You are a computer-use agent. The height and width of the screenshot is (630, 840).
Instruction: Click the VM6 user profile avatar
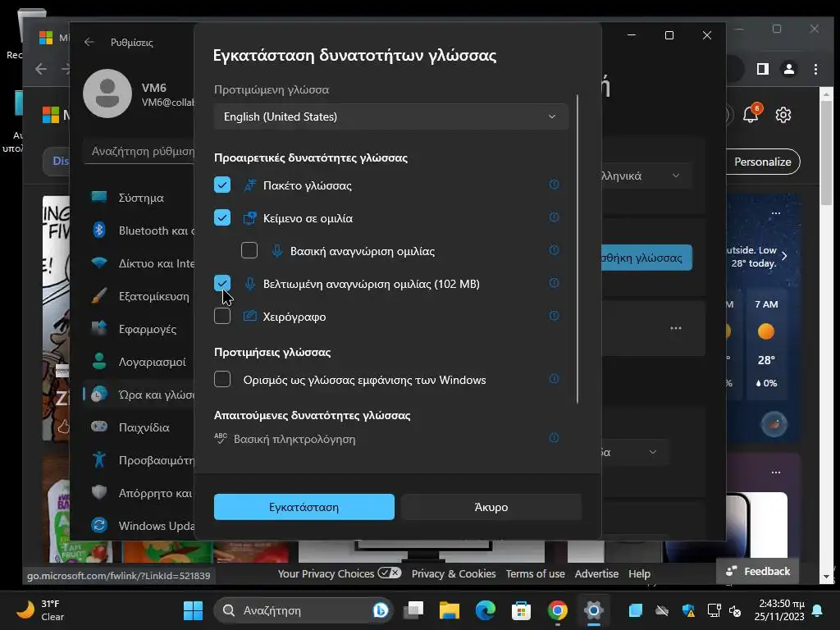pos(107,94)
